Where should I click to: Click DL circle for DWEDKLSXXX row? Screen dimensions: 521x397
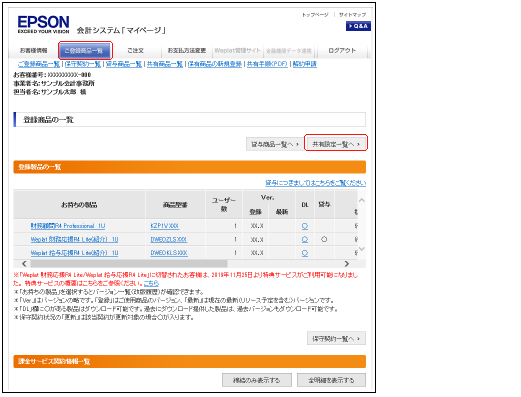coord(305,253)
